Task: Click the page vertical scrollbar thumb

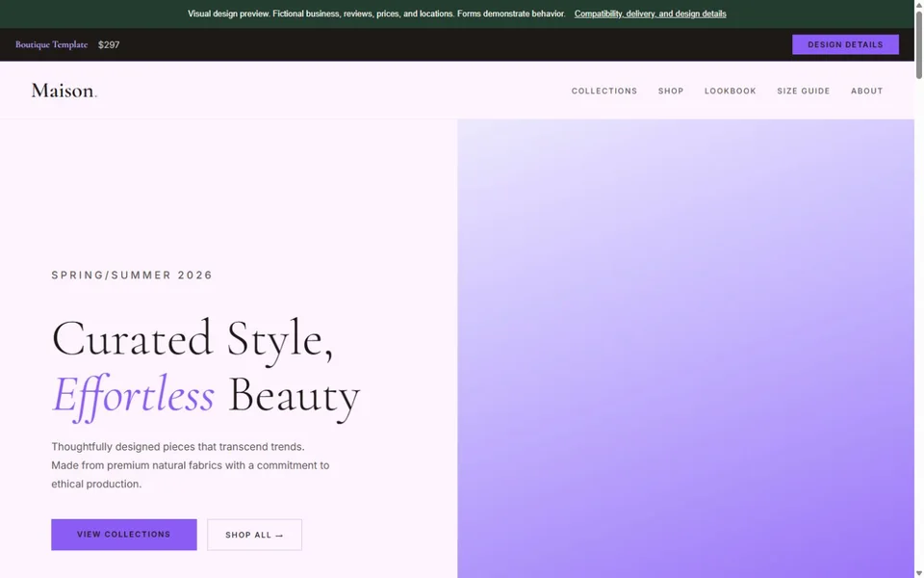Action: pos(918,45)
